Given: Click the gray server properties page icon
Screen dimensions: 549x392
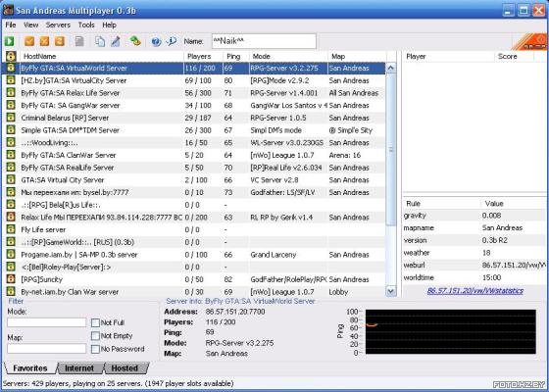Looking at the screenshot, I should coord(79,41).
